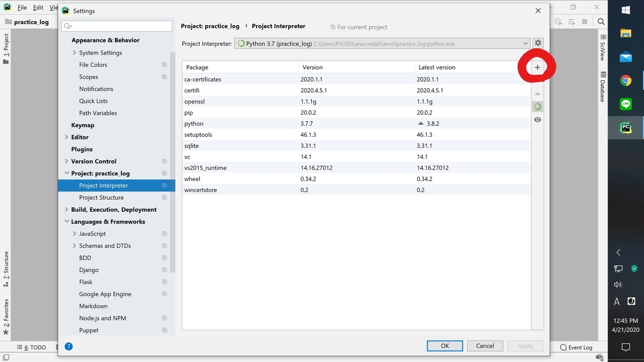Select the sqlite package row
This screenshot has width=644, height=362.
point(356,146)
